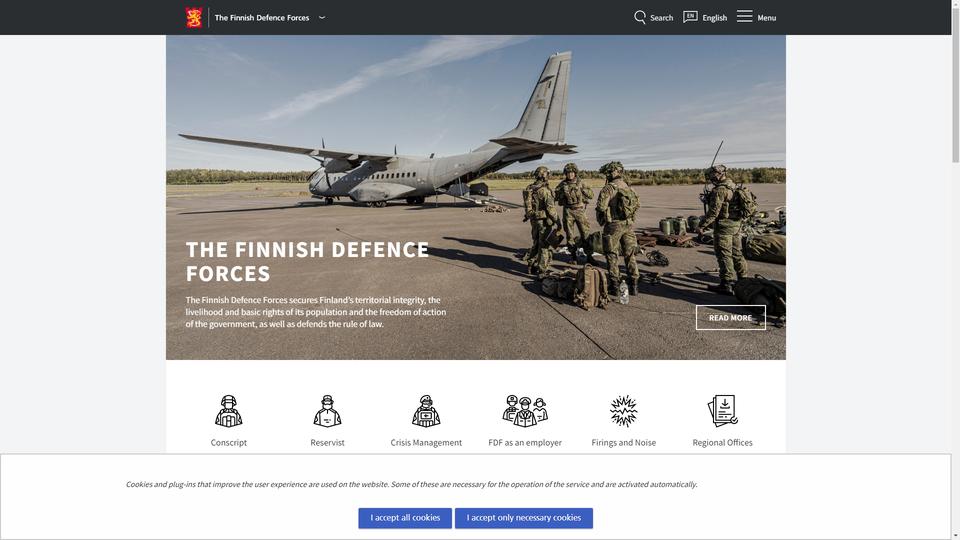Image resolution: width=960 pixels, height=540 pixels.
Task: Click the EN language speech bubble icon
Action: click(x=690, y=17)
